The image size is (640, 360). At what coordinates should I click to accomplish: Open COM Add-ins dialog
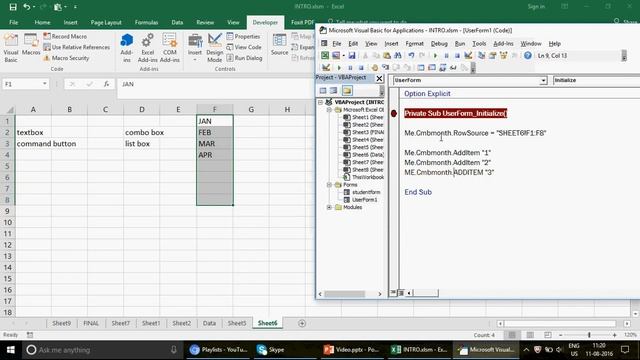[x=170, y=48]
